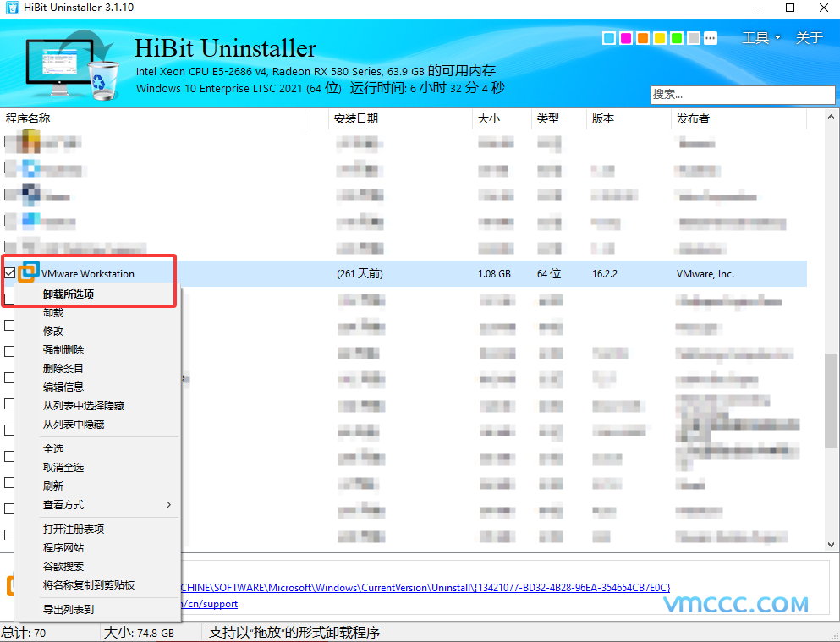Click the 搜索 search field
The width and height of the screenshot is (840, 642).
(x=743, y=95)
